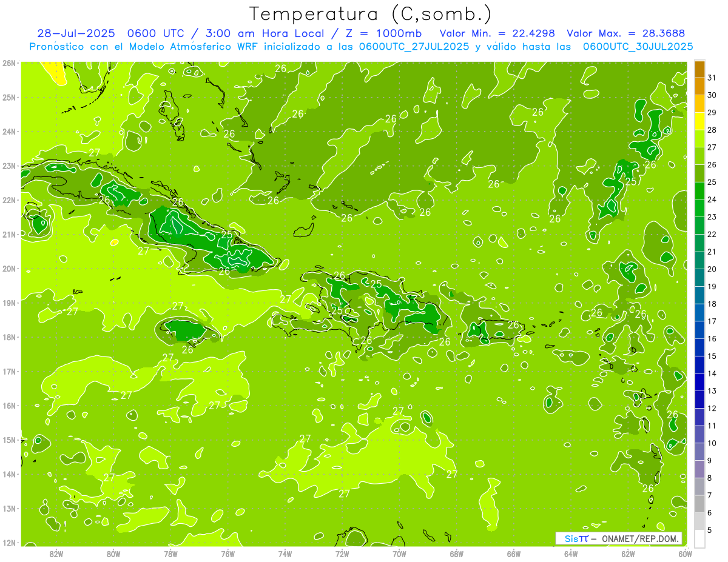The height and width of the screenshot is (562, 728).
Task: Click the 12N latitude label
Action: 9,543
